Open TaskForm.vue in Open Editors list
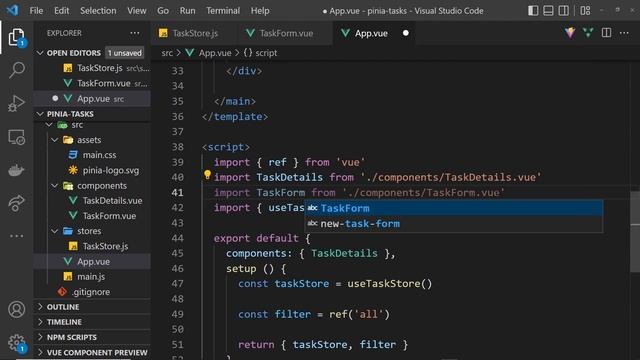Screen dimensions: 640x360 pos(92,83)
